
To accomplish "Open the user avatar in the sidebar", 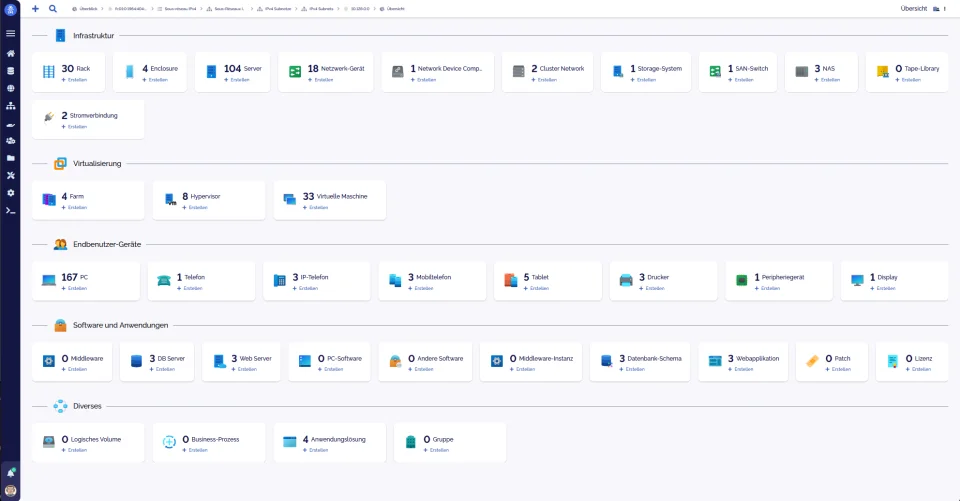I will point(10,490).
